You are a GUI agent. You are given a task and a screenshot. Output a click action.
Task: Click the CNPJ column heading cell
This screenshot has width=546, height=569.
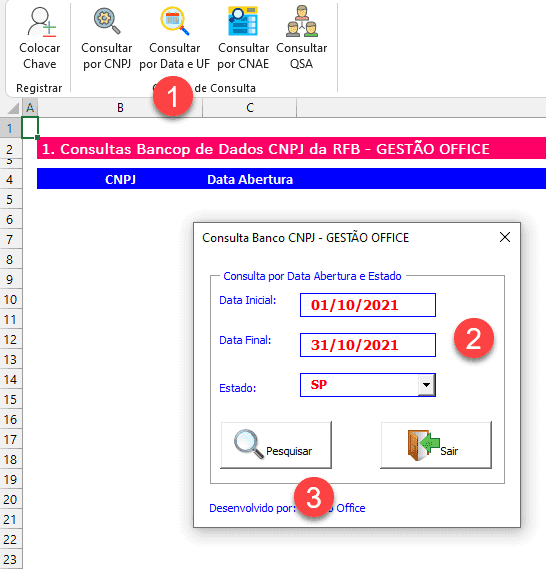tap(120, 179)
